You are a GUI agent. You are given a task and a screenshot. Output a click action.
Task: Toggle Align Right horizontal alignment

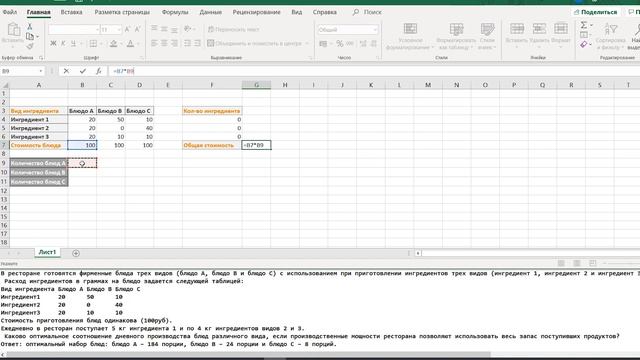tap(174, 43)
